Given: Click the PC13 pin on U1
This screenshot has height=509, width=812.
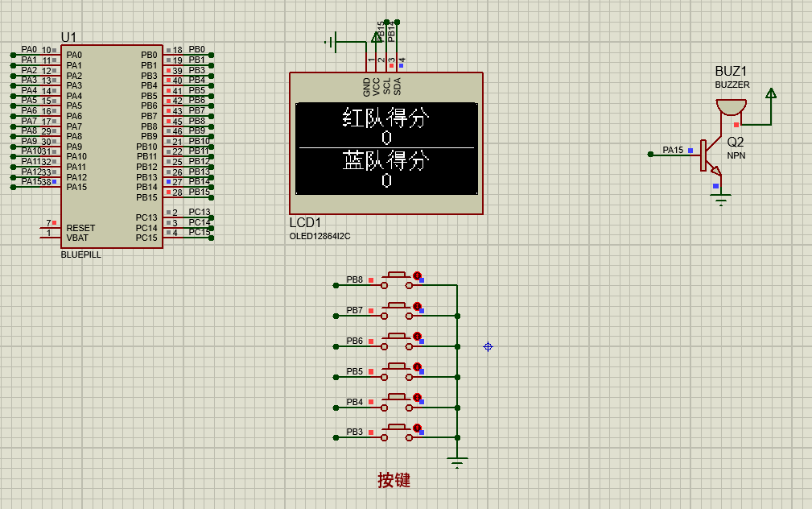Looking at the screenshot, I should (x=146, y=217).
